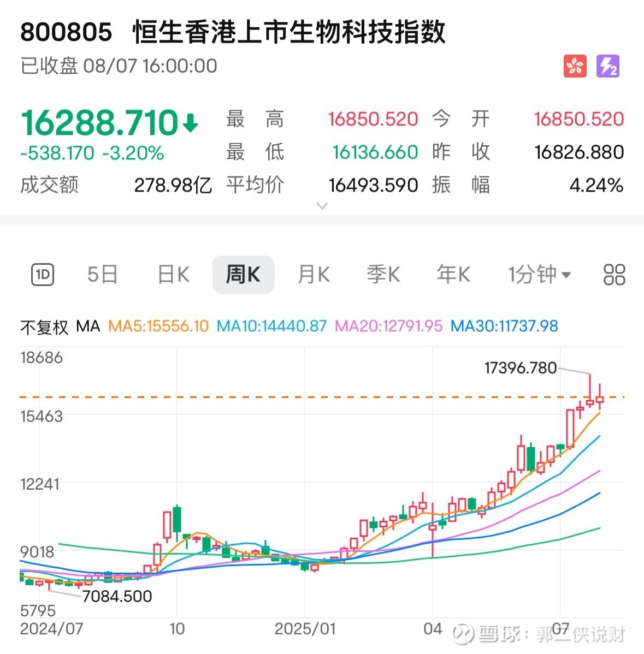Tap the 最低 value 16136.660
Image resolution: width=644 pixels, height=654 pixels.
[375, 152]
